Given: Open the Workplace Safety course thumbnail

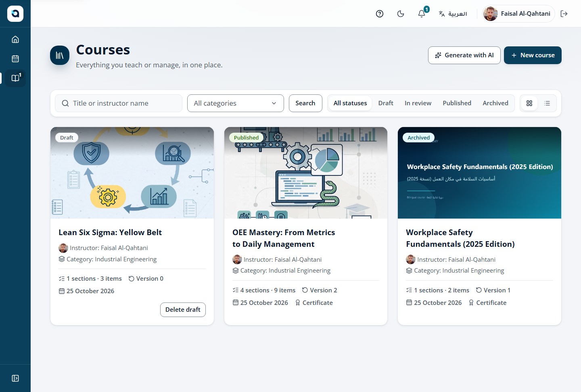Looking at the screenshot, I should pyautogui.click(x=479, y=173).
